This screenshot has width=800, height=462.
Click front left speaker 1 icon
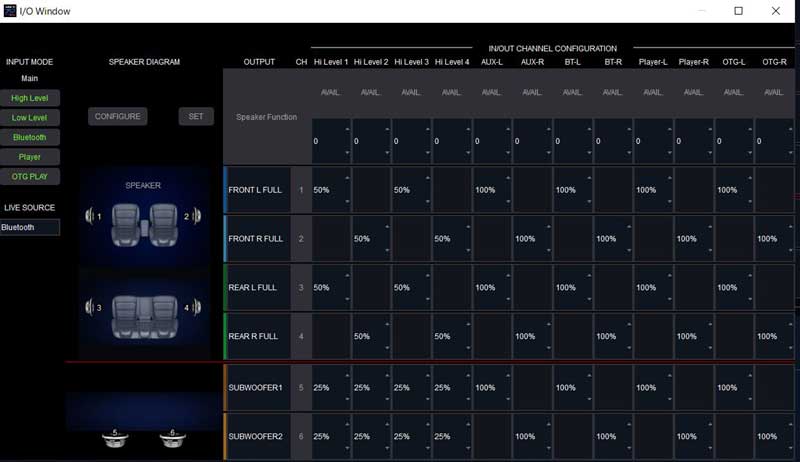[x=92, y=216]
